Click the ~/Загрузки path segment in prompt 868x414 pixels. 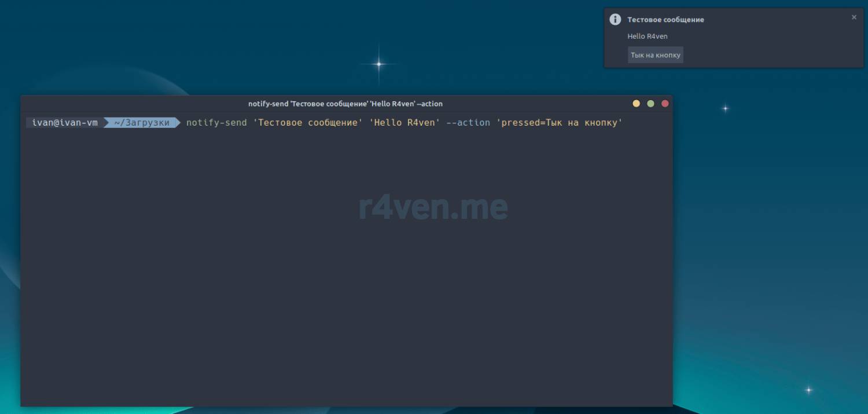(x=142, y=123)
